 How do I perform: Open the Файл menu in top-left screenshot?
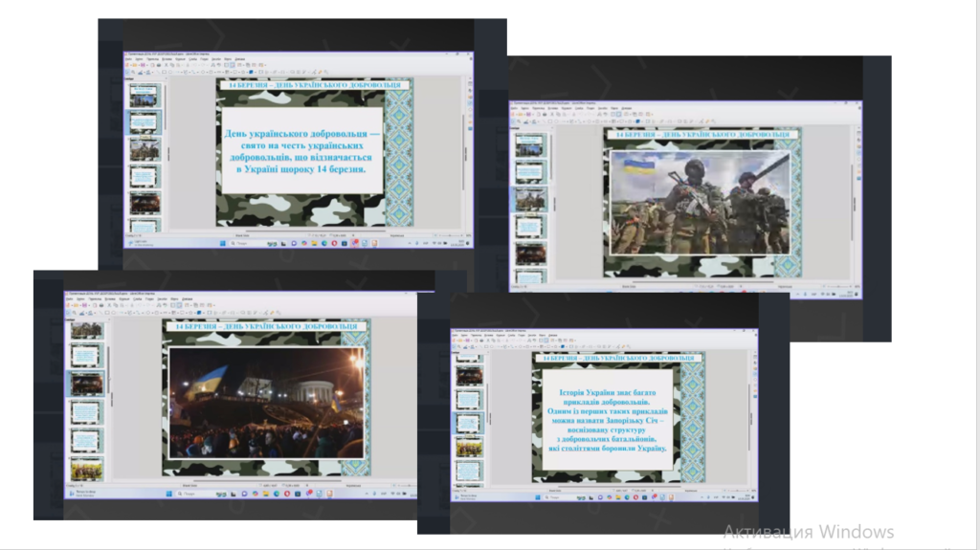[x=128, y=59]
